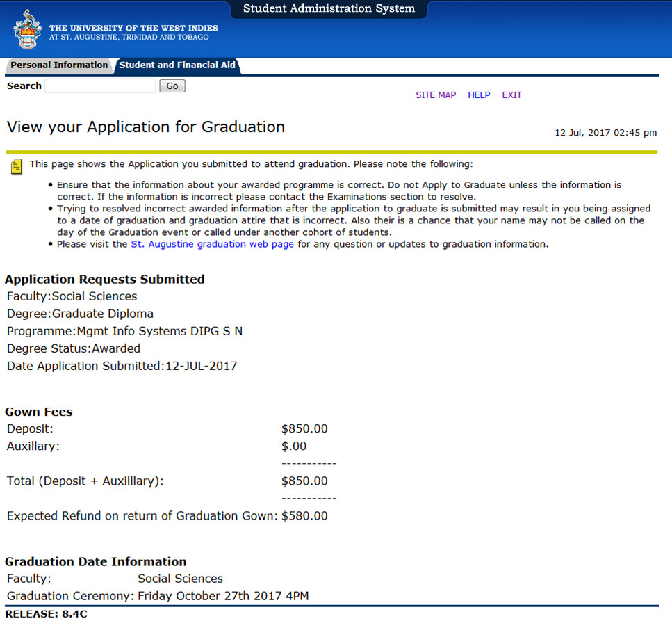Click the 'Faculty:Social Sciences' line
Image resolution: width=672 pixels, height=628 pixels.
click(x=72, y=296)
